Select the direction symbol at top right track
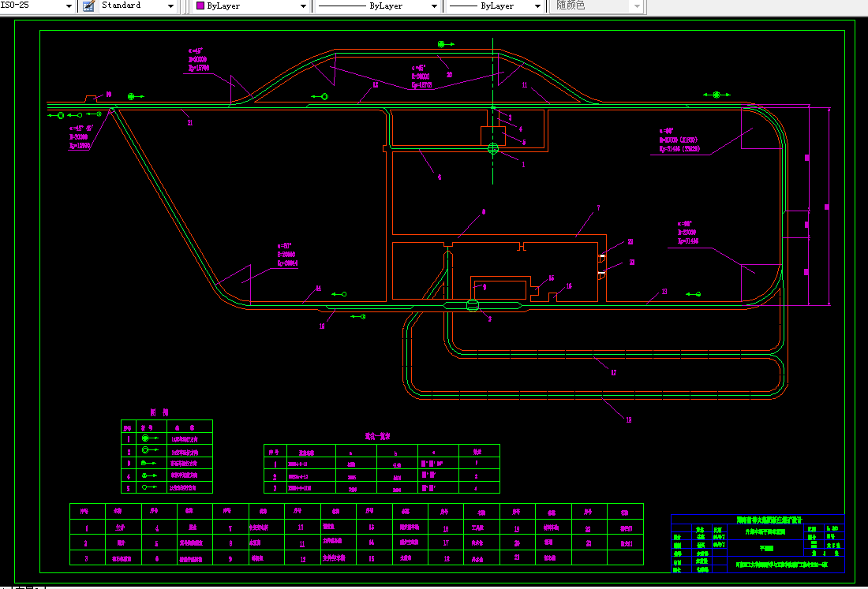Image resolution: width=868 pixels, height=589 pixels. tap(716, 95)
